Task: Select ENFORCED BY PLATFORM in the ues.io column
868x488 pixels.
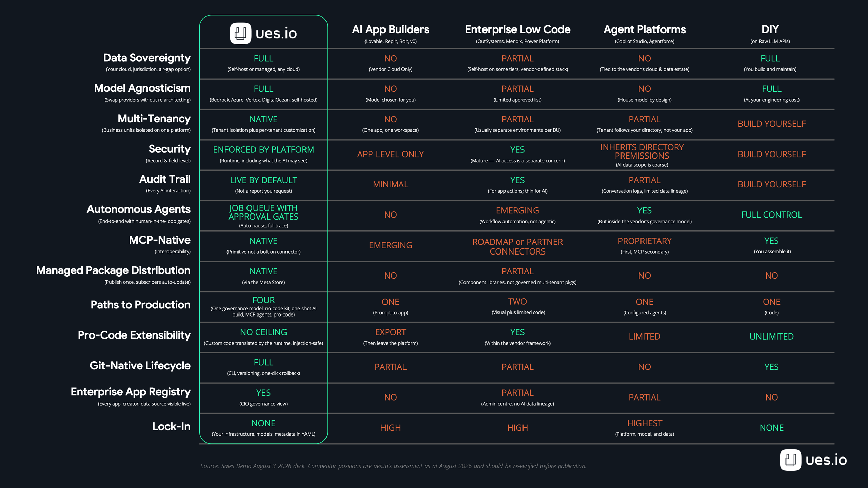Action: (x=263, y=150)
